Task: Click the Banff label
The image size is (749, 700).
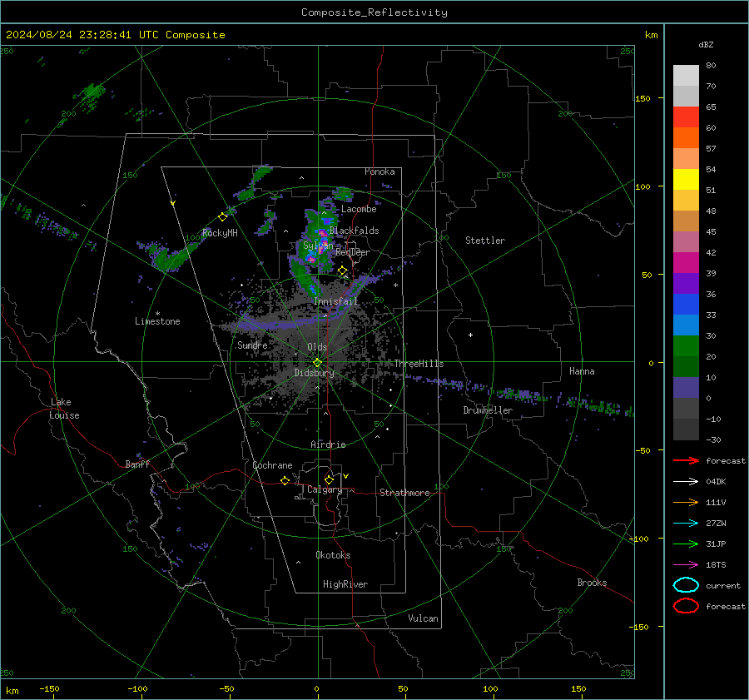Action: [137, 464]
